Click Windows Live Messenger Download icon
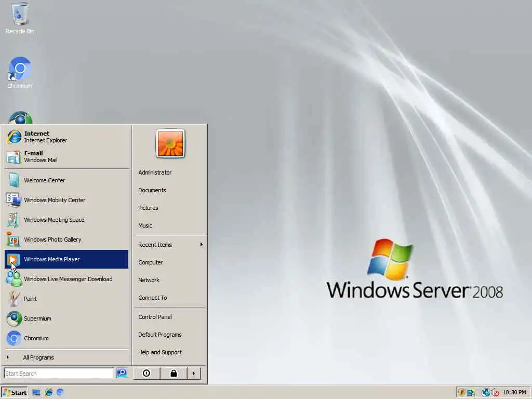 [14, 279]
